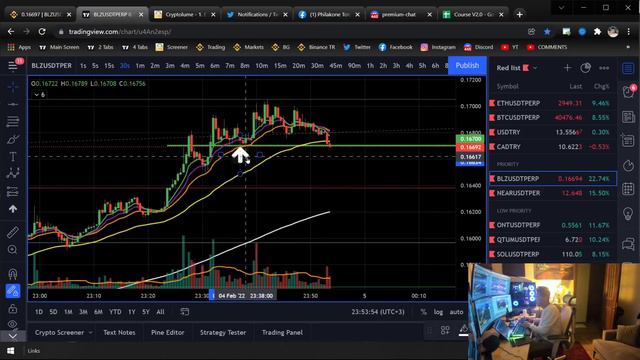This screenshot has height=360, width=640.
Task: Select ETHUSDTPERP in the watchlist
Action: pos(552,103)
